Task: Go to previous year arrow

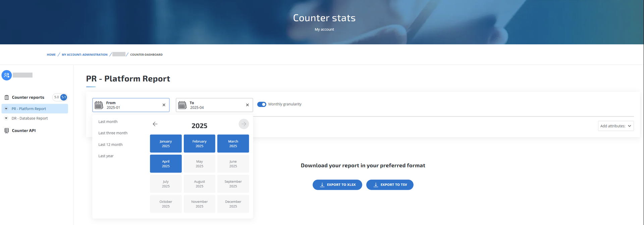Action: (x=155, y=124)
